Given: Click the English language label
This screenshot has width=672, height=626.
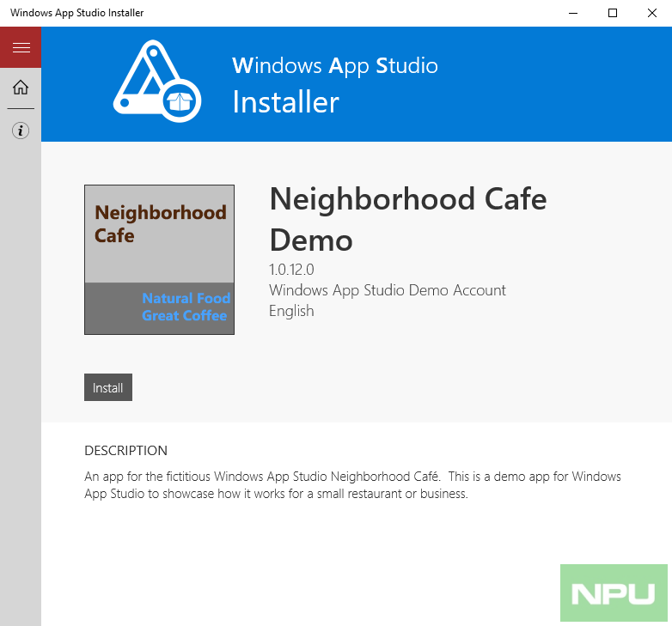Looking at the screenshot, I should click(x=291, y=311).
